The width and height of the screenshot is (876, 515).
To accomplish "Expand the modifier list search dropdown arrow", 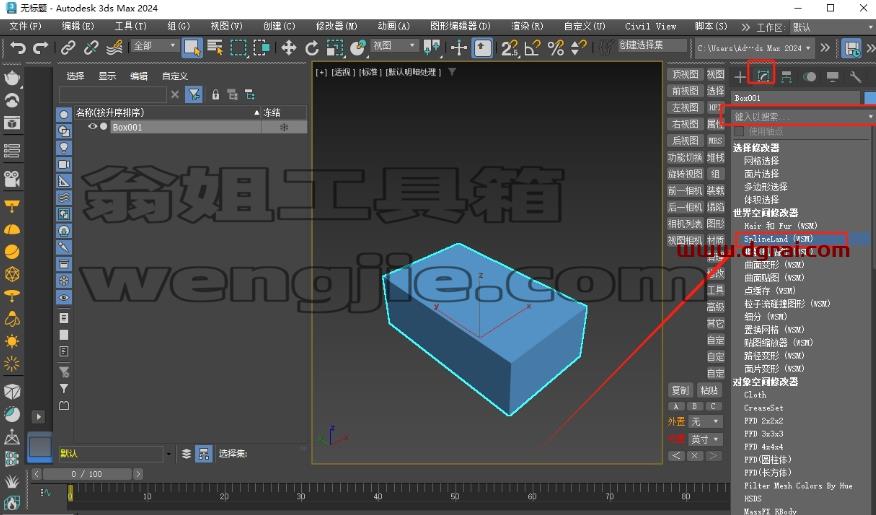I will pyautogui.click(x=870, y=116).
